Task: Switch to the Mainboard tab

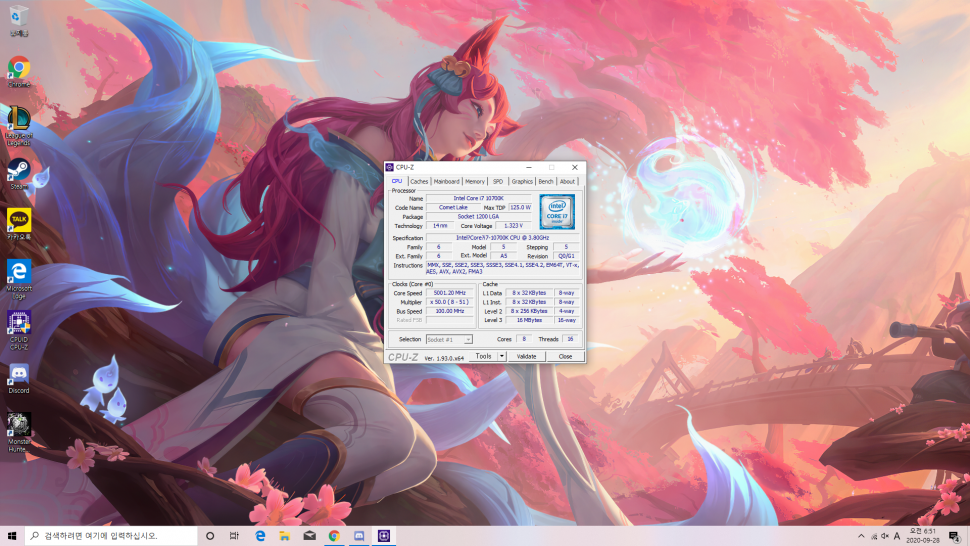Action: coord(447,181)
